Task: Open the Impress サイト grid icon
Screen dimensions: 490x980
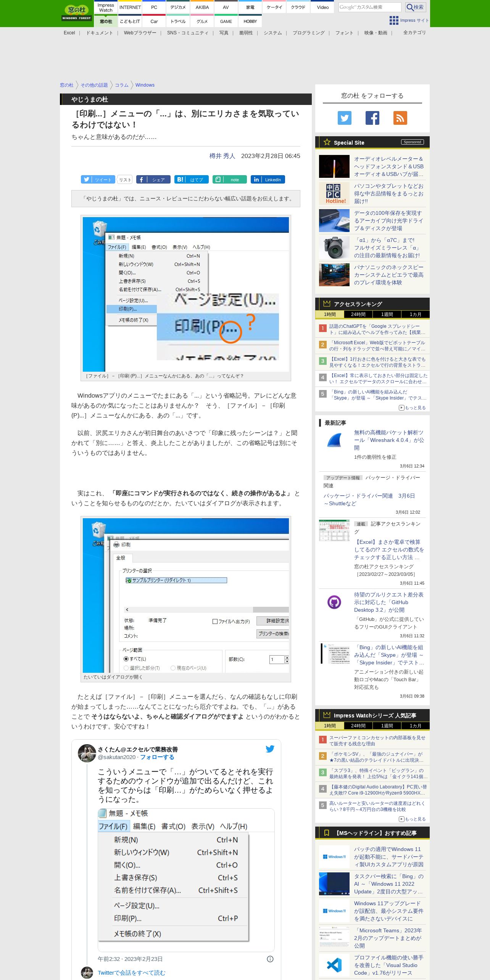Action: [x=393, y=21]
